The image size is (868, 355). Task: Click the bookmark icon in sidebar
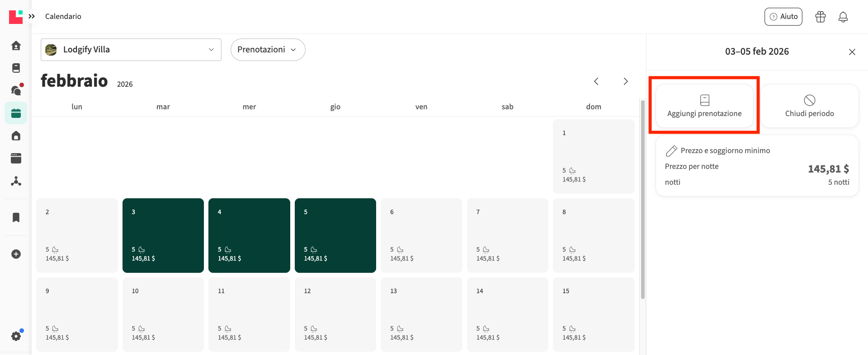(x=16, y=218)
